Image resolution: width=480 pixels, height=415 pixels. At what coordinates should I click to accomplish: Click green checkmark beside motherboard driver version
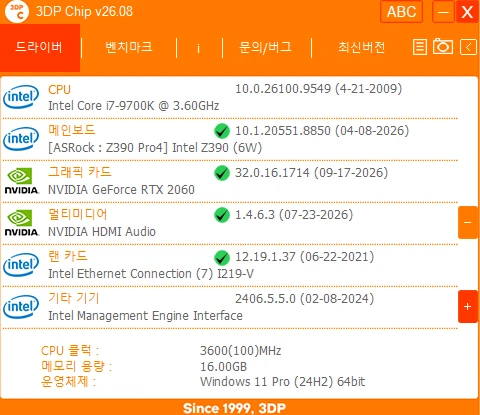coord(222,131)
